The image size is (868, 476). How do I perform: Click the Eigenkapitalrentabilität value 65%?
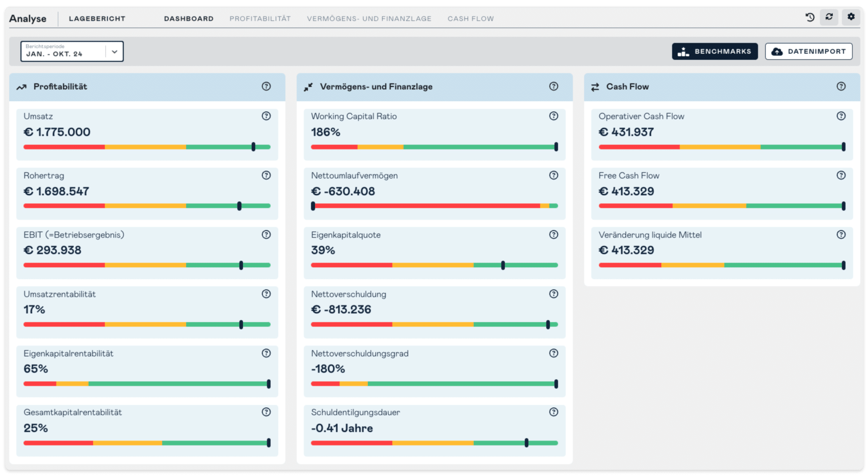pos(36,369)
